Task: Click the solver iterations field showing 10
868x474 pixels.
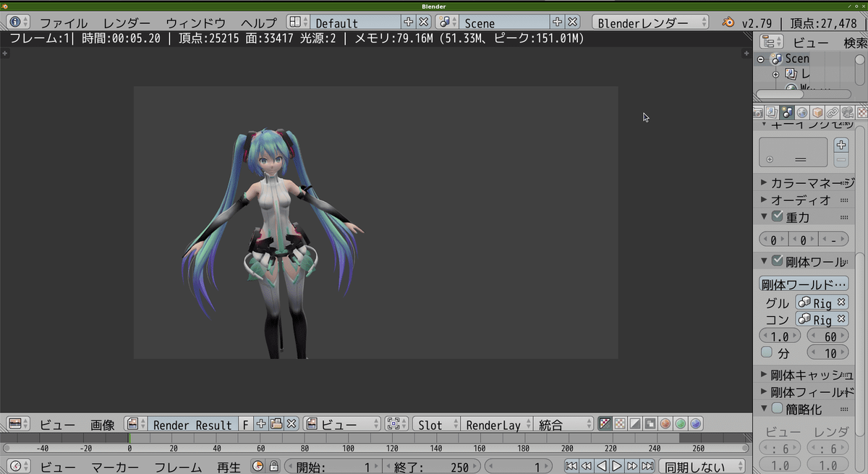Action: [827, 353]
